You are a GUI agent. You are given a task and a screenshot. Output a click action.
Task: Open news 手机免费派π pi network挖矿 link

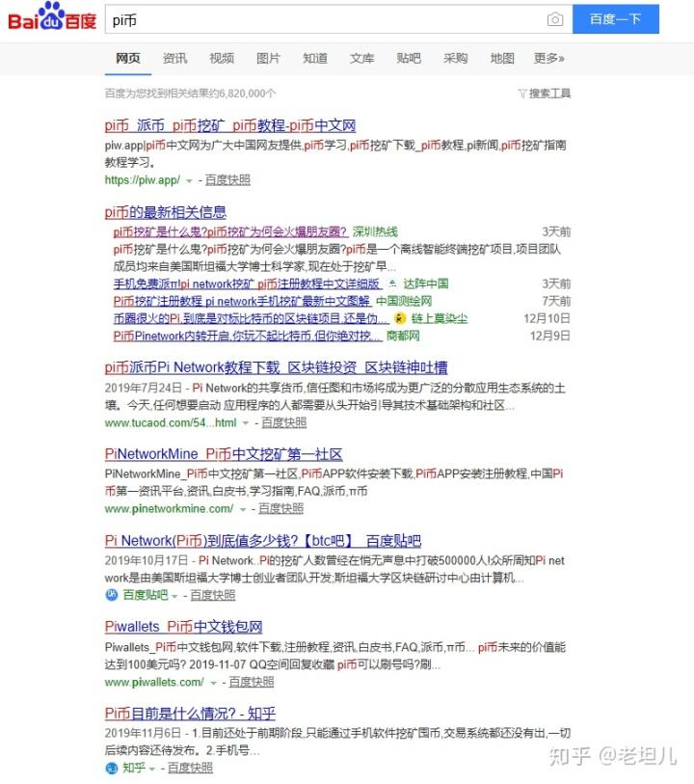click(248, 284)
